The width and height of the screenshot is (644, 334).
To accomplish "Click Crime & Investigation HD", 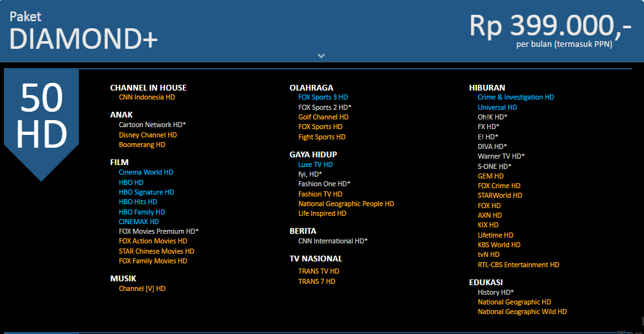I will (x=516, y=98).
